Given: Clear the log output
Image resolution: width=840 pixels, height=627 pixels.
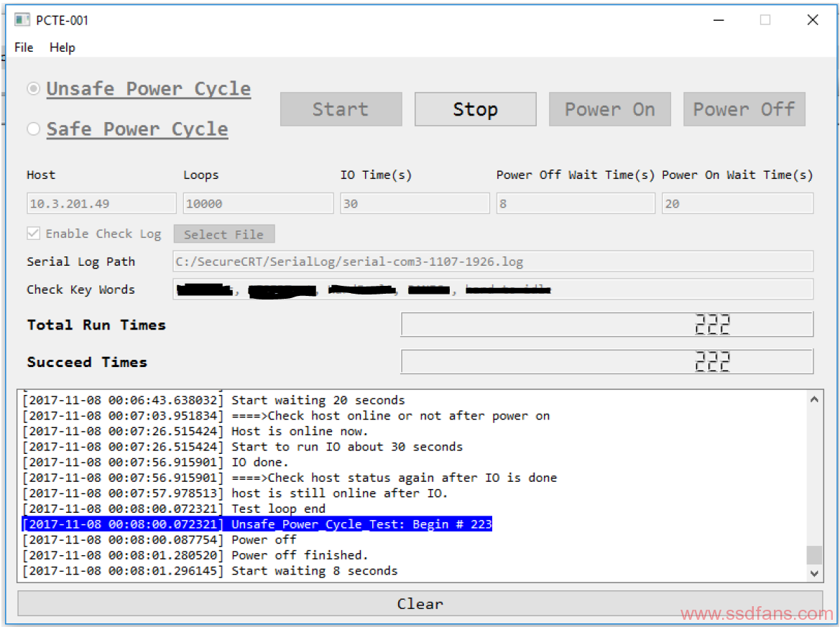Looking at the screenshot, I should click(x=420, y=603).
